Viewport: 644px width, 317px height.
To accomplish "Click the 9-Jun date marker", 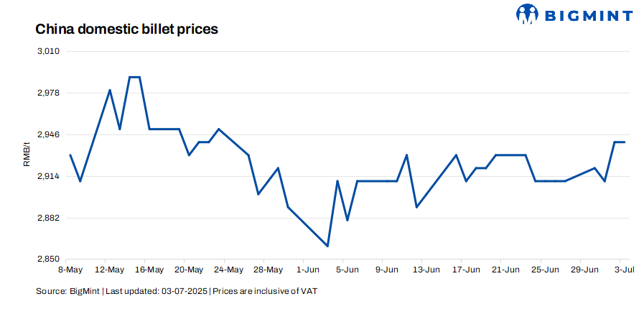I will [387, 270].
